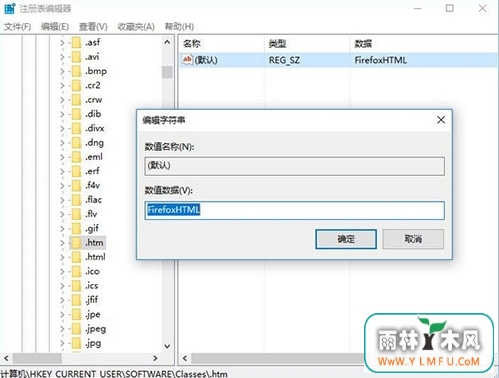Image resolution: width=499 pixels, height=378 pixels.
Task: Select the .bmp folder icon
Action: coord(76,71)
